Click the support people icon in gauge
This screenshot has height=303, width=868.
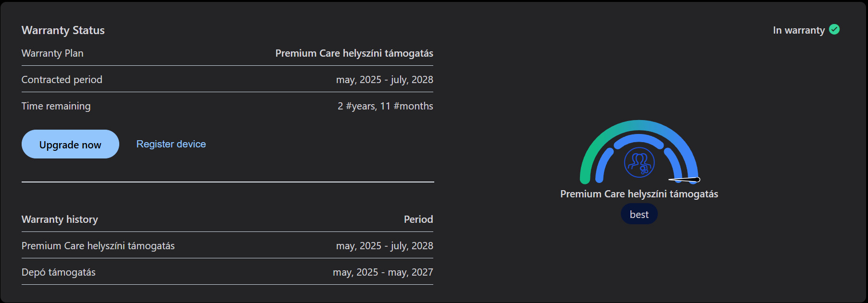[639, 162]
